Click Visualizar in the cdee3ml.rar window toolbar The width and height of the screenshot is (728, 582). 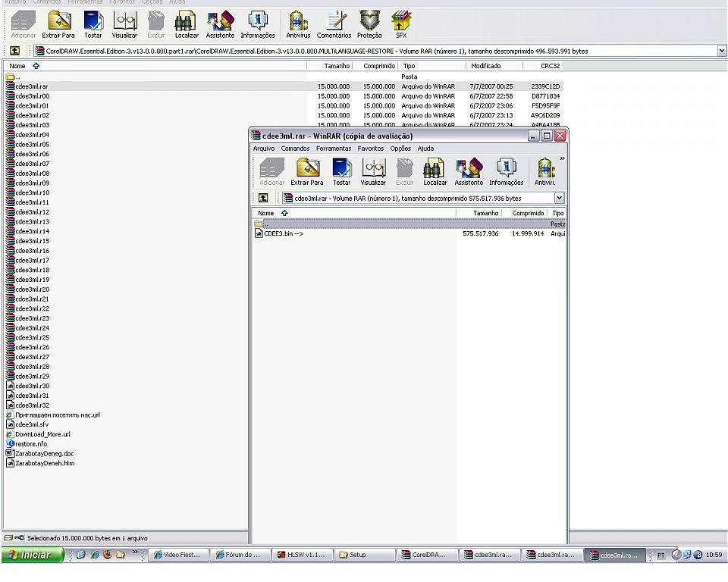(373, 172)
